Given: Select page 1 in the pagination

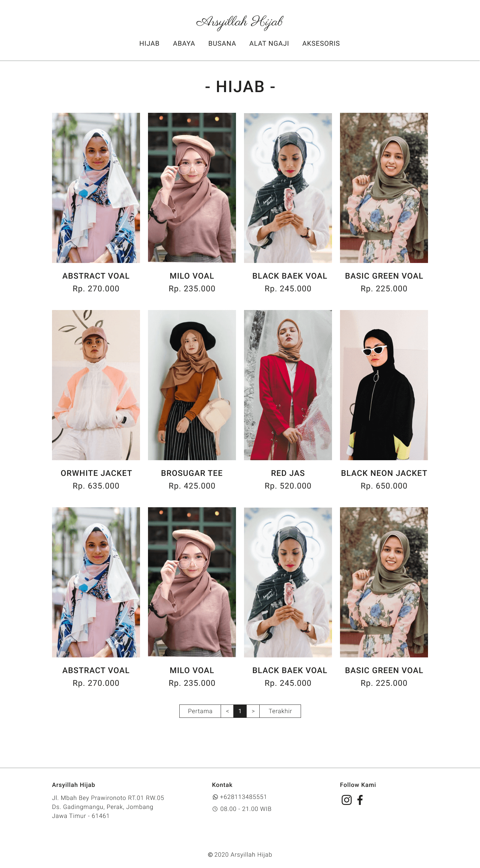Looking at the screenshot, I should click(x=240, y=711).
